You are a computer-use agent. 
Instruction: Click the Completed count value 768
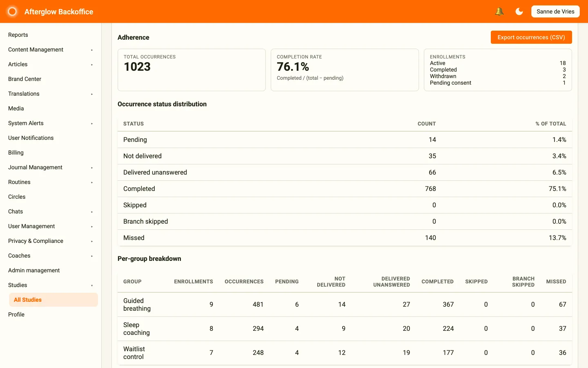tap(430, 189)
